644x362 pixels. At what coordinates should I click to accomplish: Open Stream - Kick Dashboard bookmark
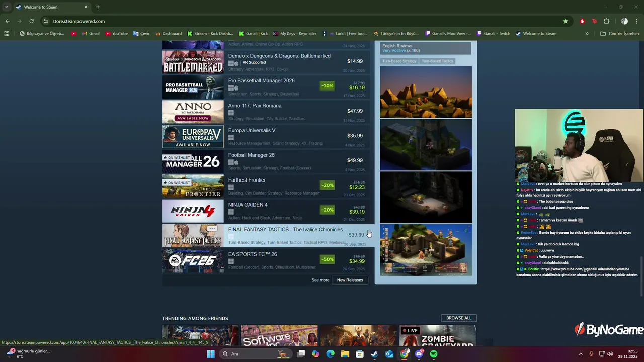click(x=210, y=34)
